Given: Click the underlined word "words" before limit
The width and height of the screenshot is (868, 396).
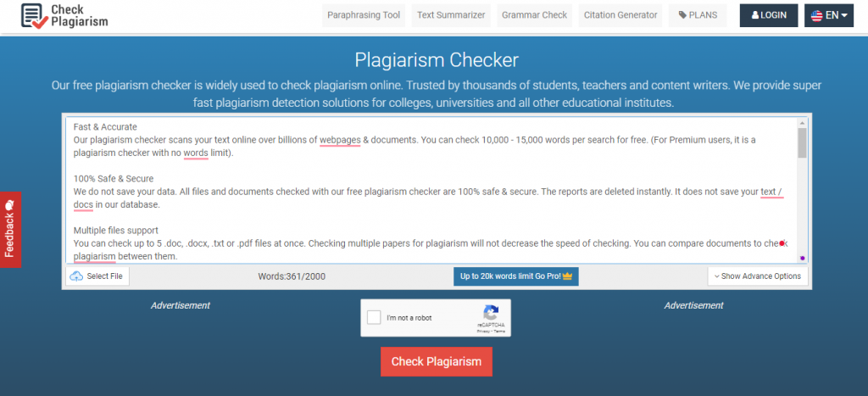Looking at the screenshot, I should point(196,153).
